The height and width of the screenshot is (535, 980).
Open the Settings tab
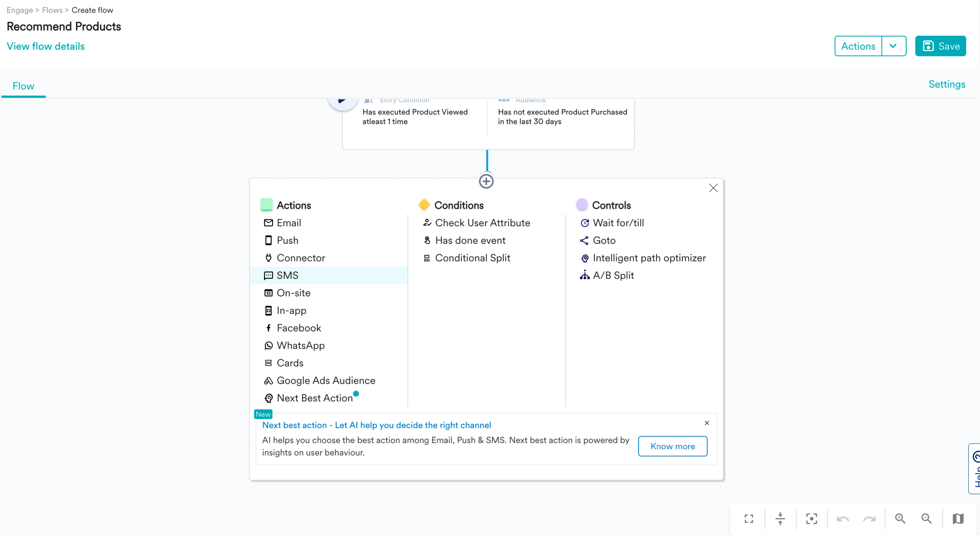947,84
